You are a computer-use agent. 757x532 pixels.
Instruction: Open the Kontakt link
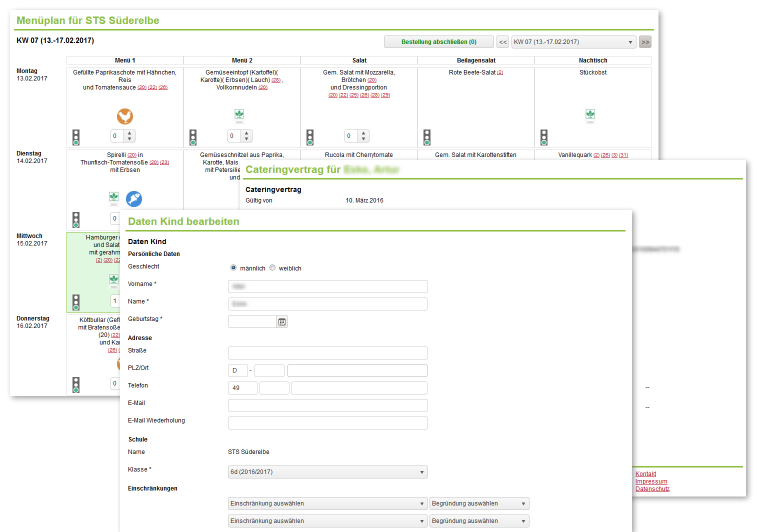tap(645, 474)
